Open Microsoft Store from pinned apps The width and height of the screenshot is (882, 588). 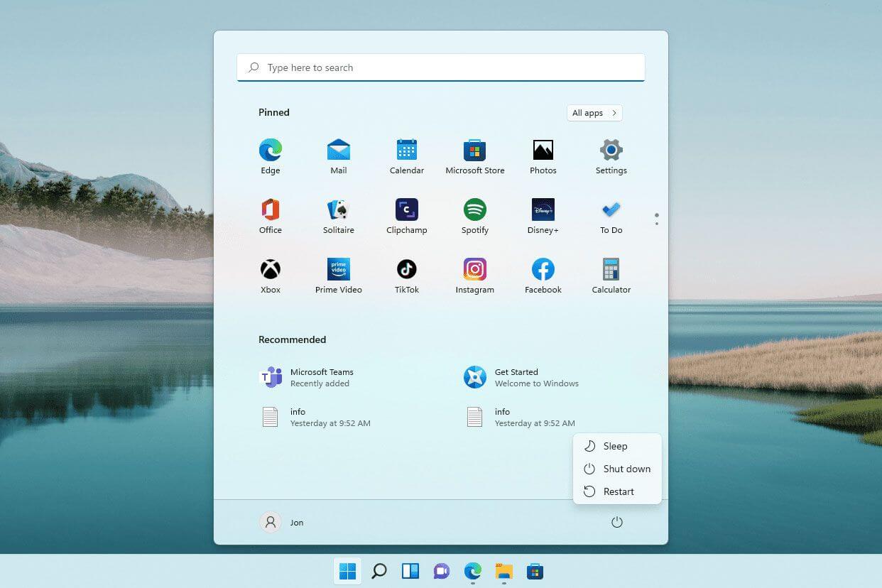point(474,150)
